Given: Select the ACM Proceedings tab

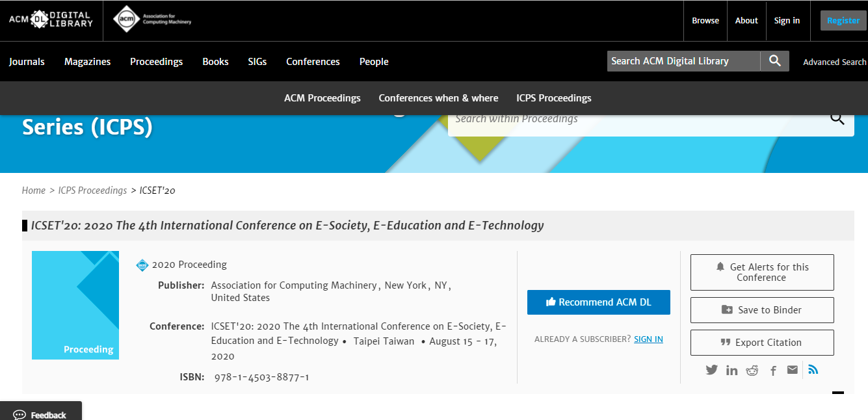Looking at the screenshot, I should (322, 98).
